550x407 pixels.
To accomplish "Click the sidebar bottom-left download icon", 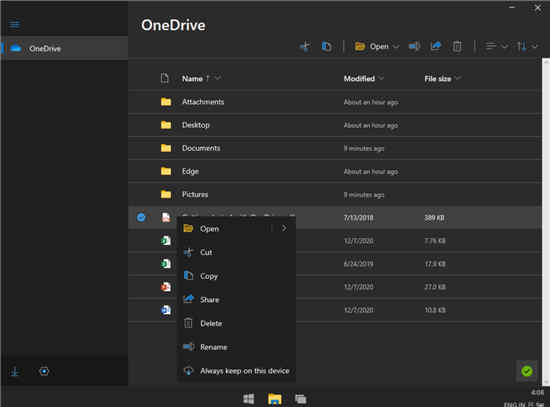I will [15, 372].
